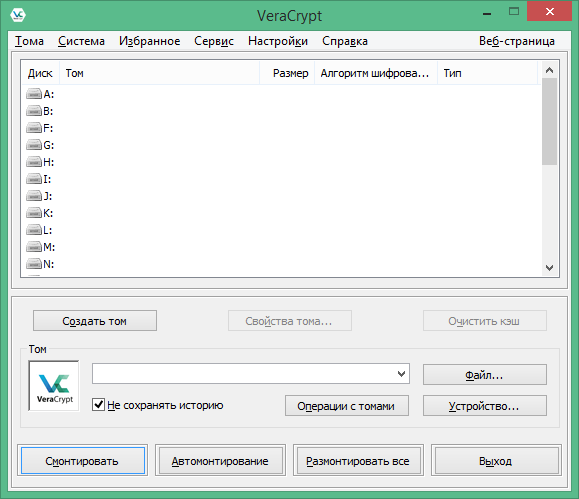Open the Тома menu
Image resolution: width=579 pixels, height=499 pixels.
[29, 41]
